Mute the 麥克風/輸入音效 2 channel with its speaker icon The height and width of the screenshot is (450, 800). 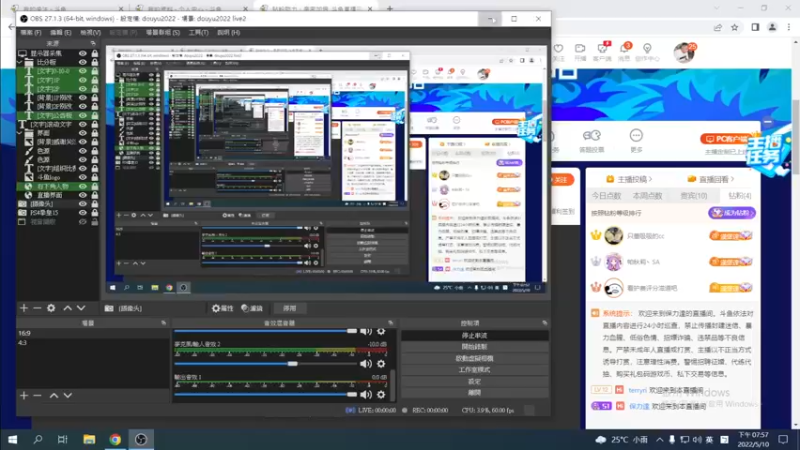(366, 364)
